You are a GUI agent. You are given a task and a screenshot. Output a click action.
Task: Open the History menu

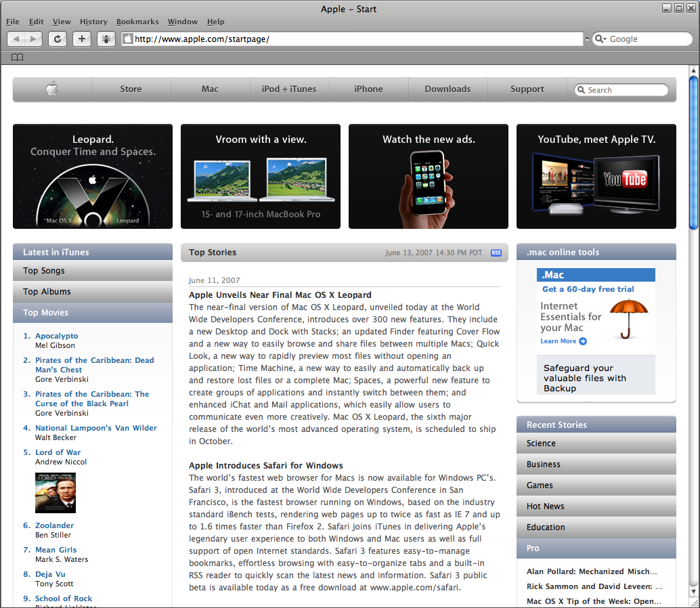tap(93, 22)
